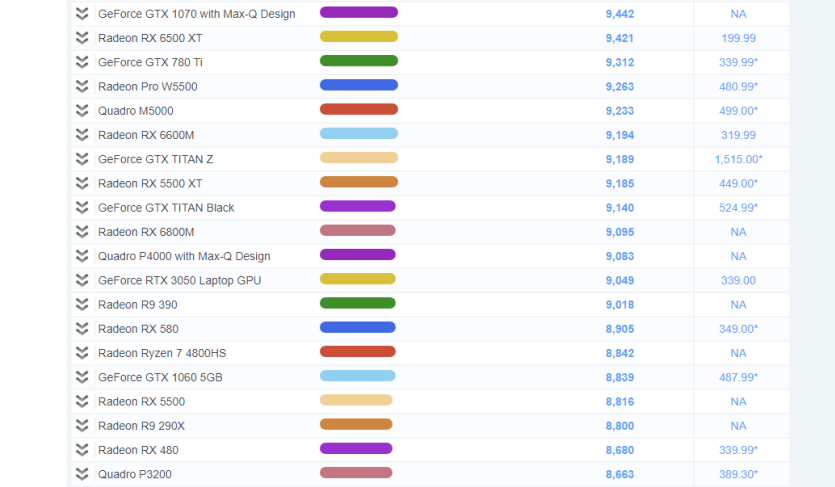Open the Radeon Pro W5500 link
835x487 pixels.
pos(148,86)
